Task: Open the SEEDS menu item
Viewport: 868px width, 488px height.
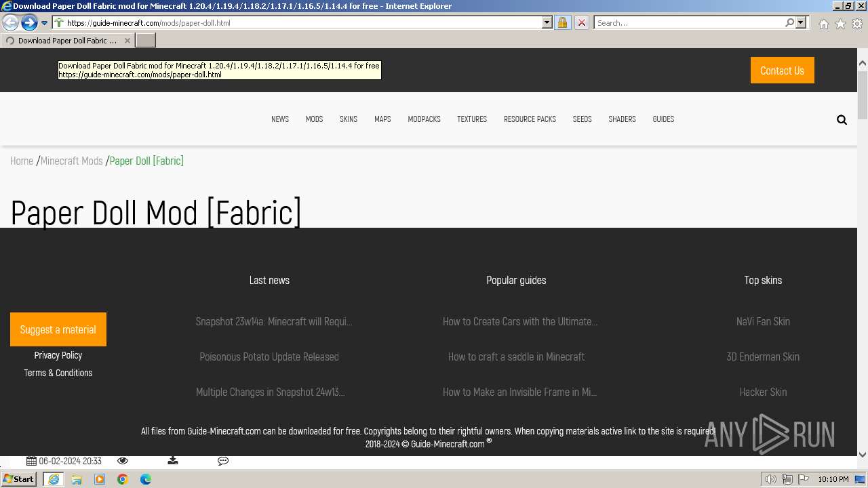Action: 582,119
